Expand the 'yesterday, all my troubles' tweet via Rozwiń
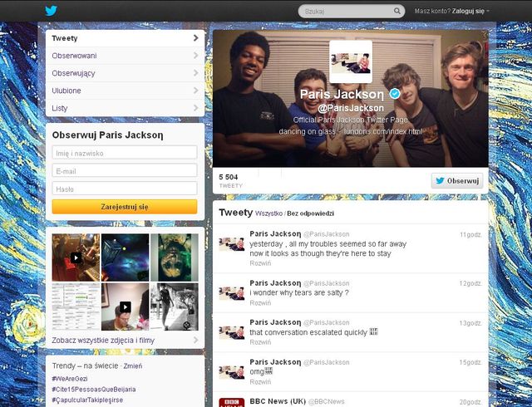Image resolution: width=532 pixels, height=407 pixels. coord(260,262)
